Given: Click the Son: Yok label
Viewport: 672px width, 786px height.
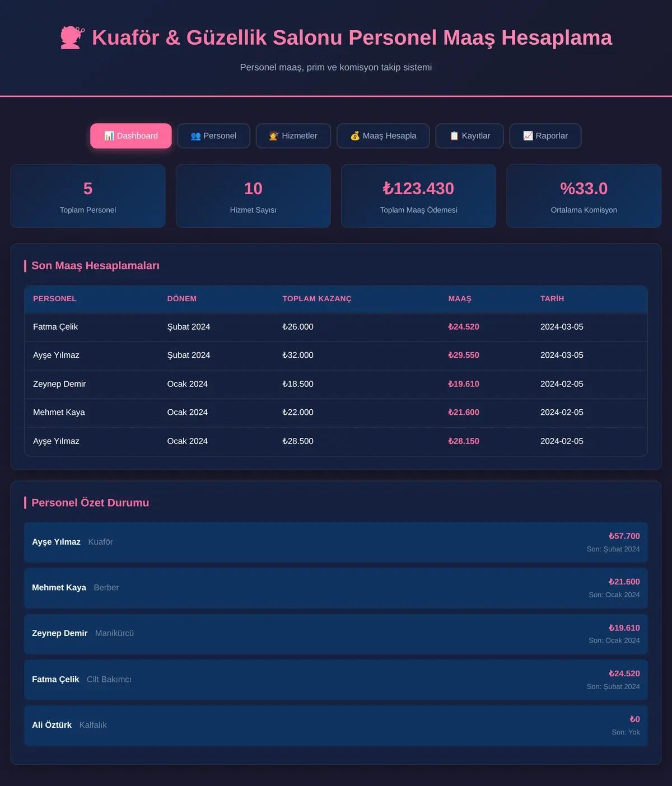Looking at the screenshot, I should point(626,732).
